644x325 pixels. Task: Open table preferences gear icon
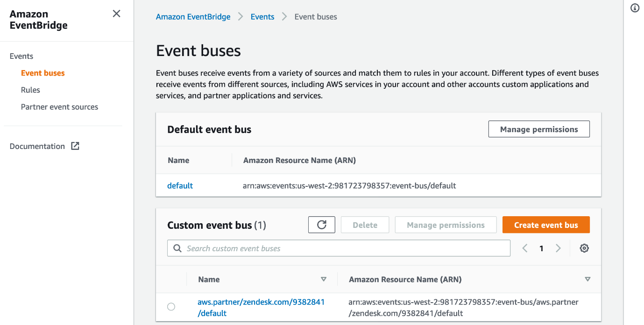click(x=584, y=248)
